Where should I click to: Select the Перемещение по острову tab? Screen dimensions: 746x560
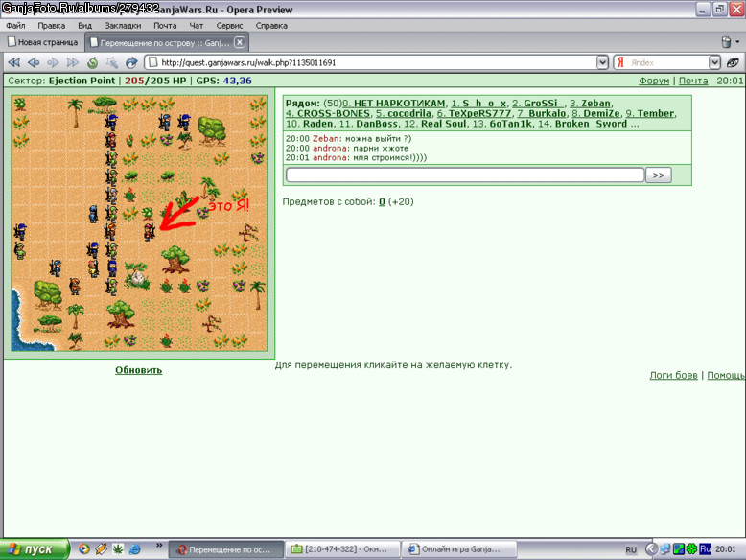(x=167, y=42)
